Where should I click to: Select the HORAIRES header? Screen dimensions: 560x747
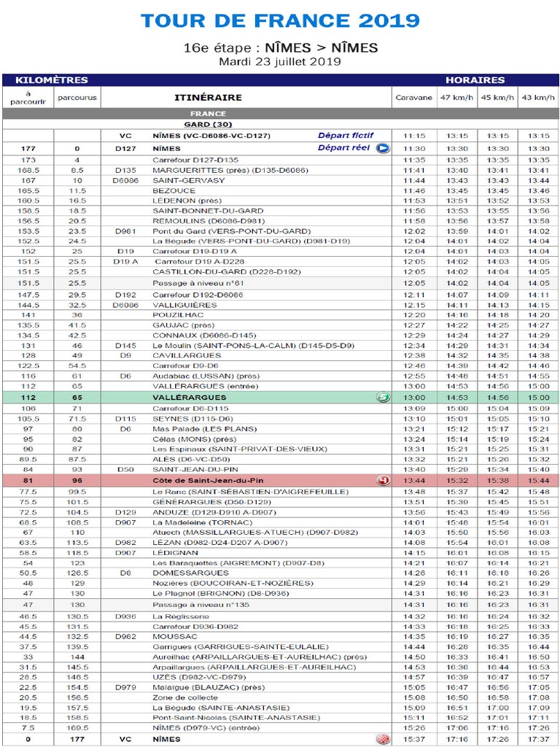click(x=475, y=80)
